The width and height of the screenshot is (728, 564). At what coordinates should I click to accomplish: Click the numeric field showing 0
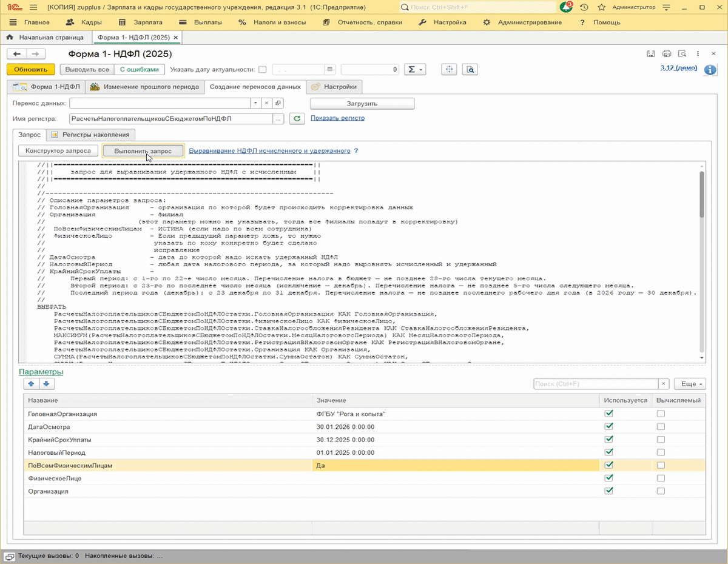tap(370, 69)
